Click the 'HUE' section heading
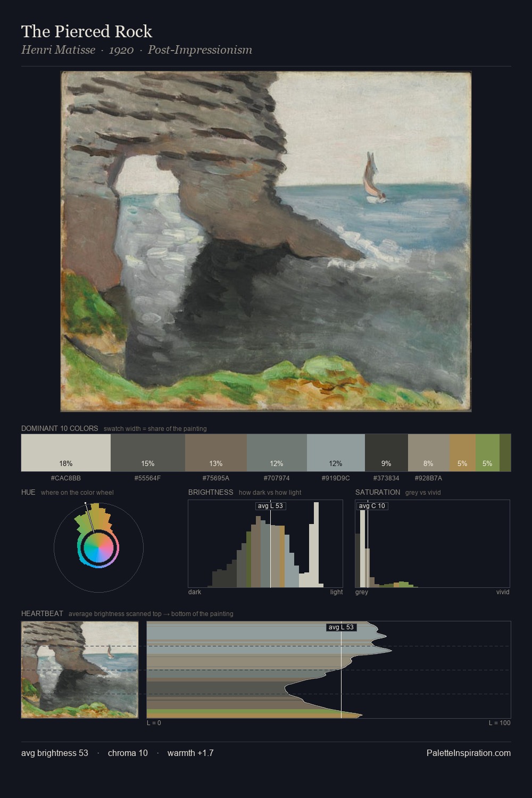The image size is (532, 798). [28, 492]
